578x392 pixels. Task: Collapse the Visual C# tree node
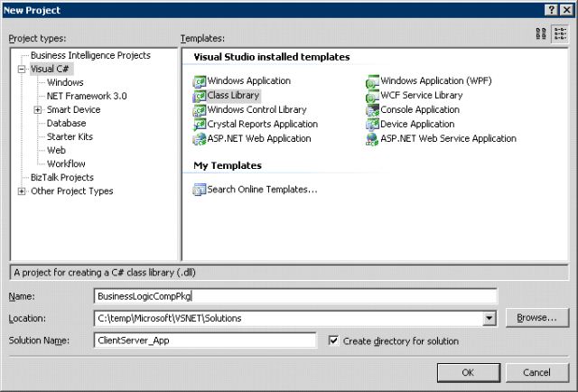click(22, 69)
